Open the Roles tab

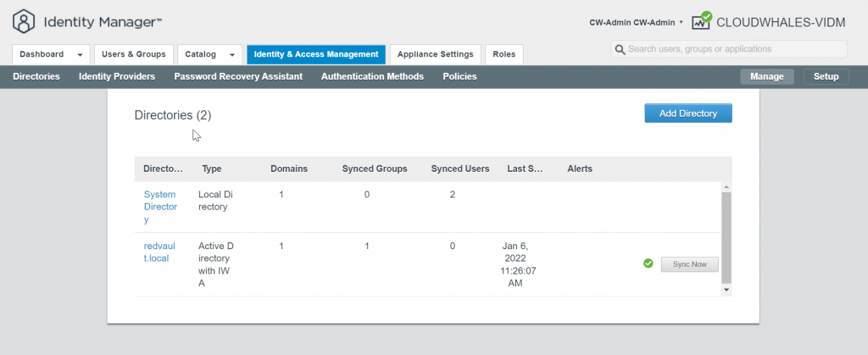[x=504, y=54]
